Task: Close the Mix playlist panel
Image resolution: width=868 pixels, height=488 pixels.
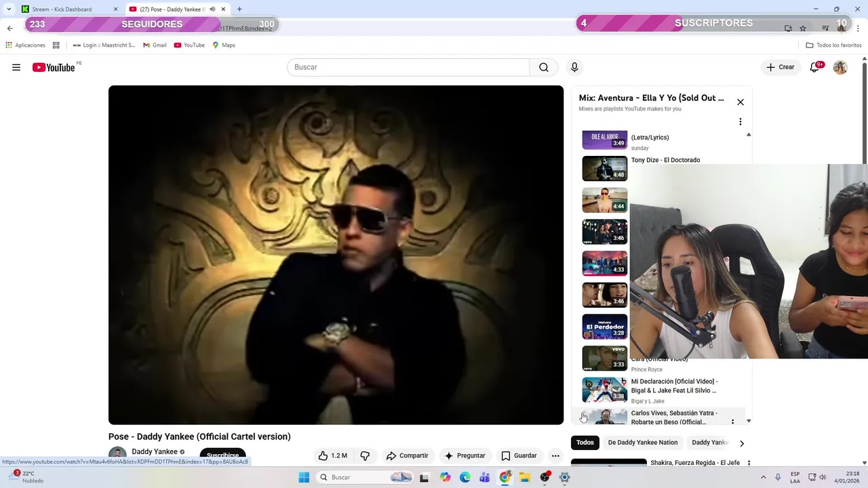Action: pos(741,102)
